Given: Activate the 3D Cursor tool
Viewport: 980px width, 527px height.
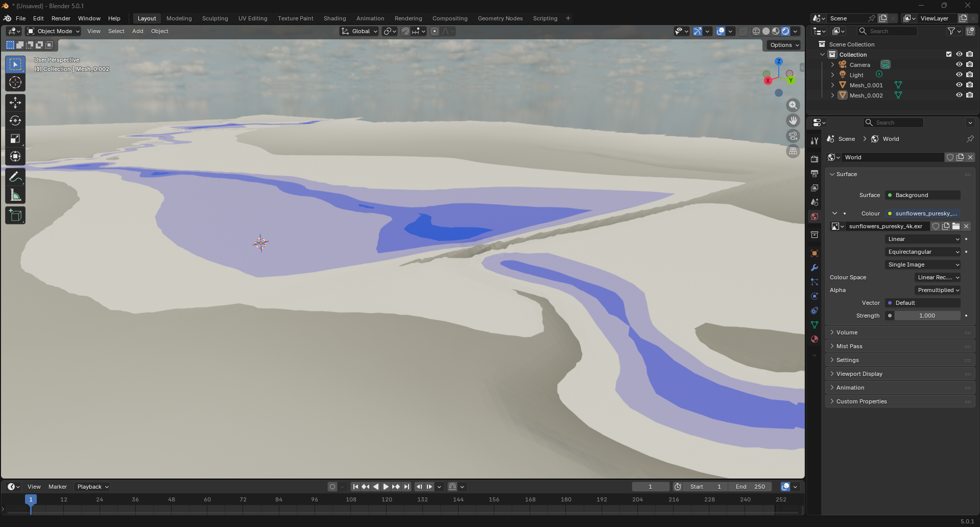Looking at the screenshot, I should click(15, 83).
